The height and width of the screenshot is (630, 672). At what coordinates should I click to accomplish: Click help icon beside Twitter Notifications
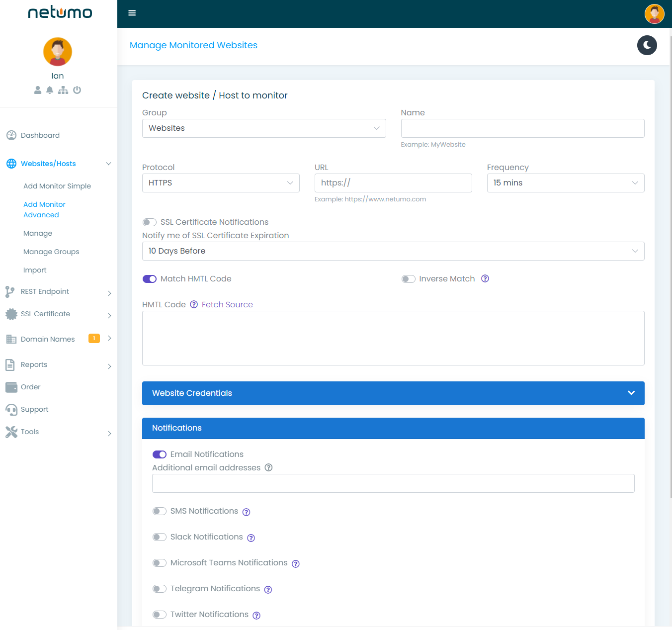click(256, 616)
